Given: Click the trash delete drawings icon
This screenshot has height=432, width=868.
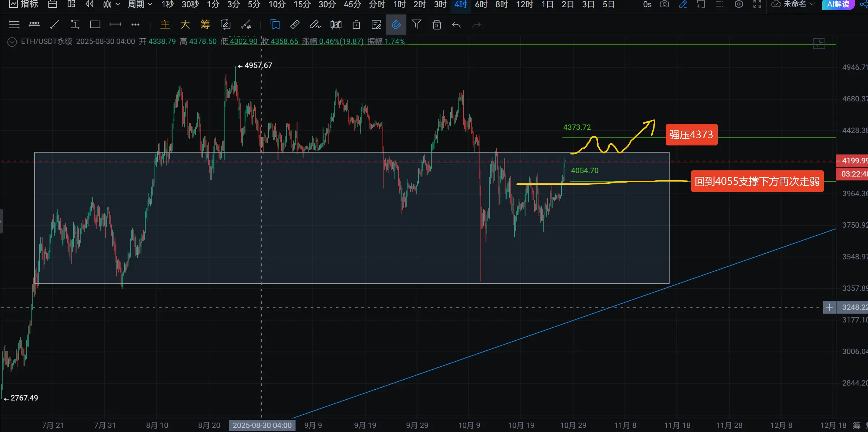Looking at the screenshot, I should [437, 25].
